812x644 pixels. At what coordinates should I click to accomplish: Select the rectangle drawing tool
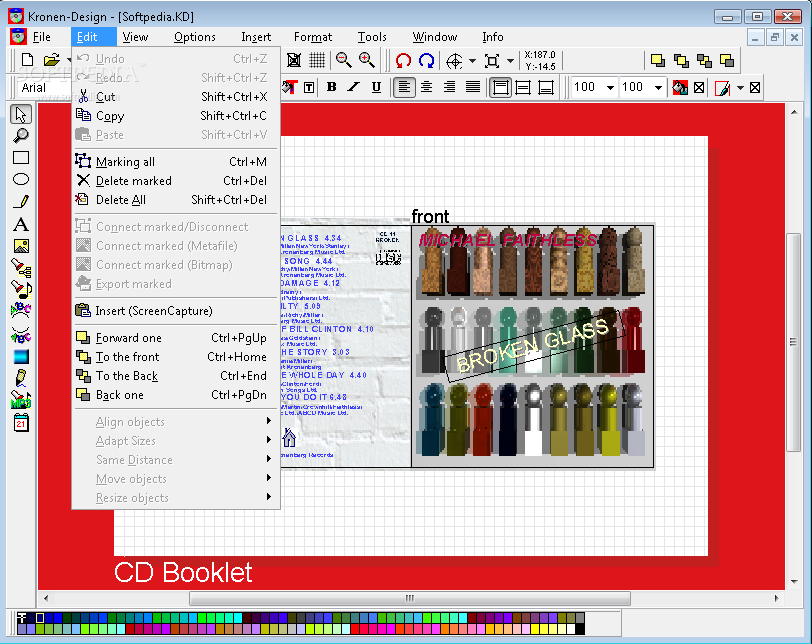tap(21, 158)
